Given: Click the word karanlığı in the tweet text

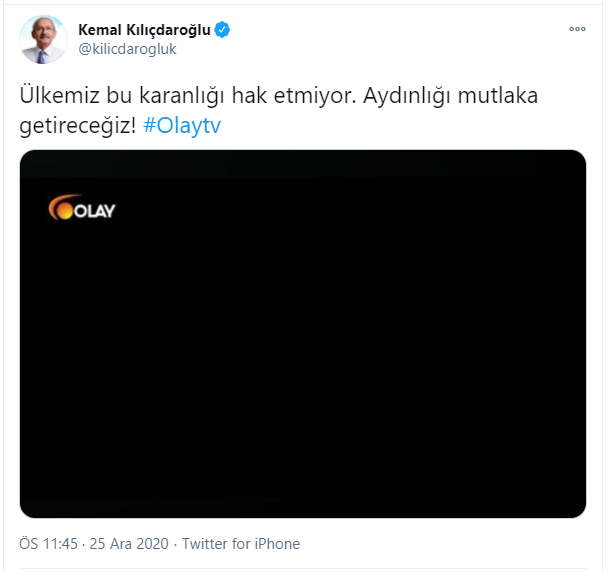Looking at the screenshot, I should coord(182,96).
